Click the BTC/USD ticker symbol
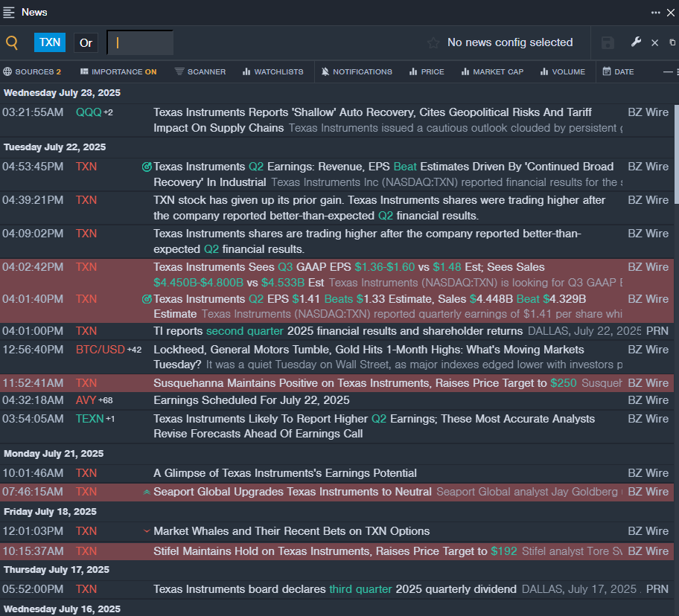This screenshot has height=616, width=679. (x=100, y=350)
